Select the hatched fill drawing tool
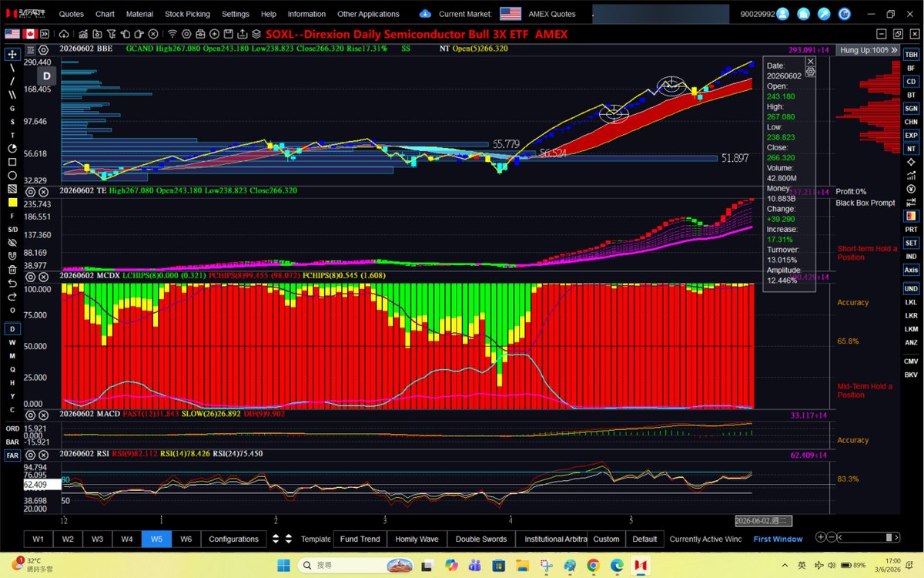Image resolution: width=924 pixels, height=578 pixels. point(12,189)
